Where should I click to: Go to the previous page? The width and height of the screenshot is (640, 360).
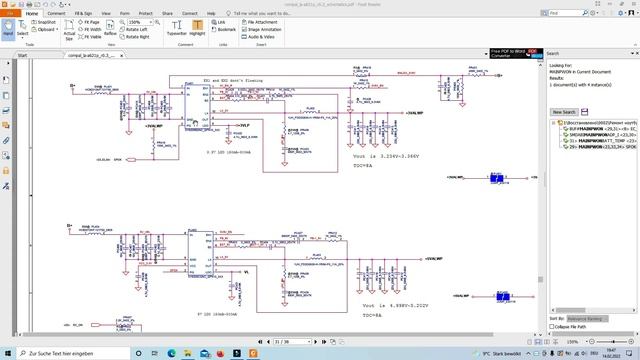268,342
